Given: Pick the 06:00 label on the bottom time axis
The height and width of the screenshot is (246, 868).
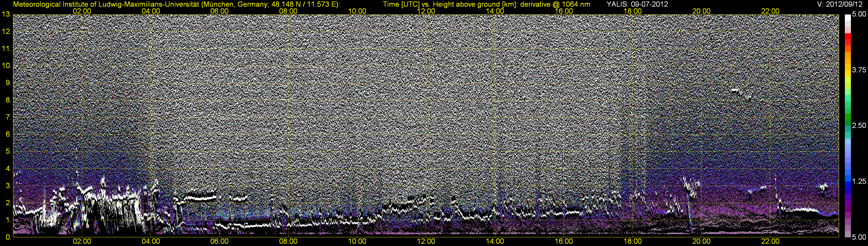Looking at the screenshot, I should (x=219, y=241).
